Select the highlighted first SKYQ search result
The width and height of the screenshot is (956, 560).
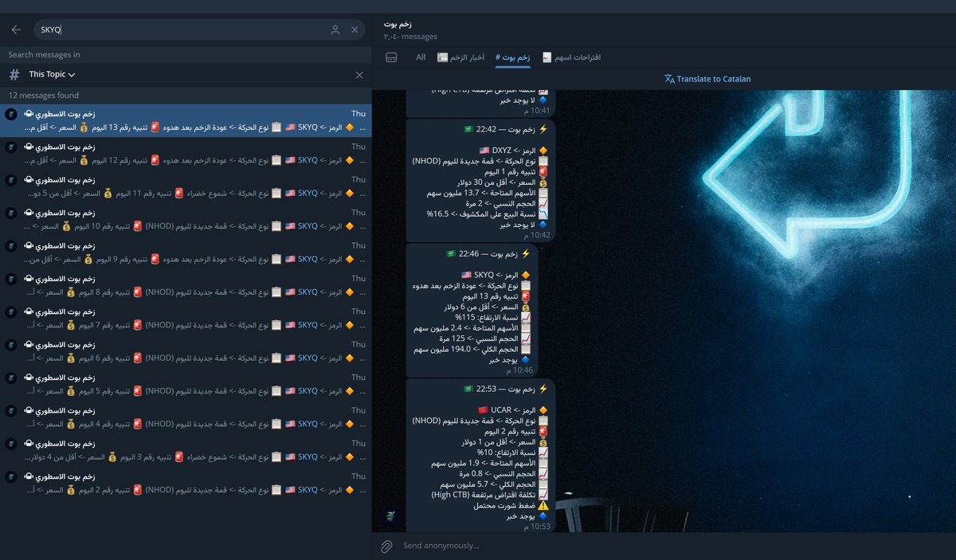pos(189,121)
